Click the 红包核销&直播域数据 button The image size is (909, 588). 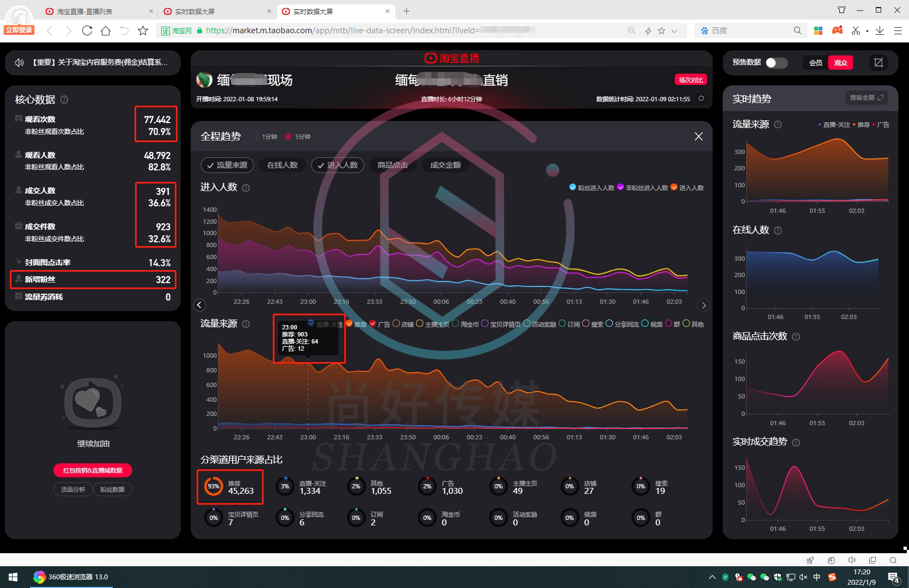click(x=93, y=470)
